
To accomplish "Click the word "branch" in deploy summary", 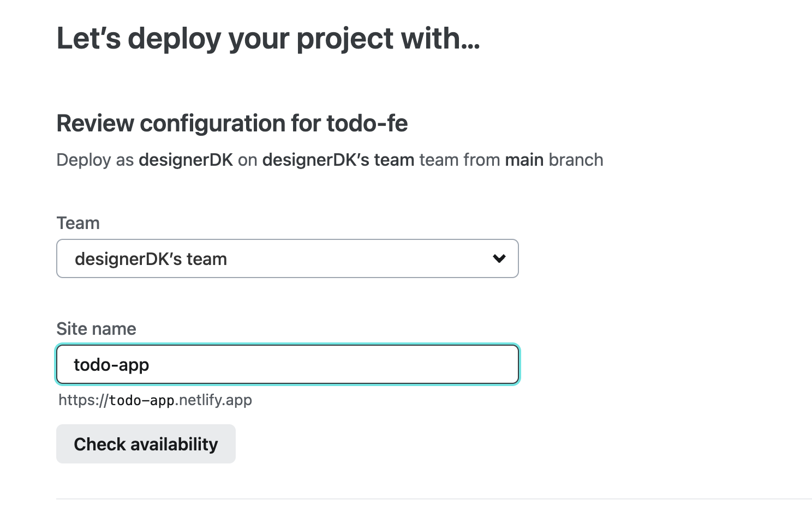I will (x=576, y=160).
